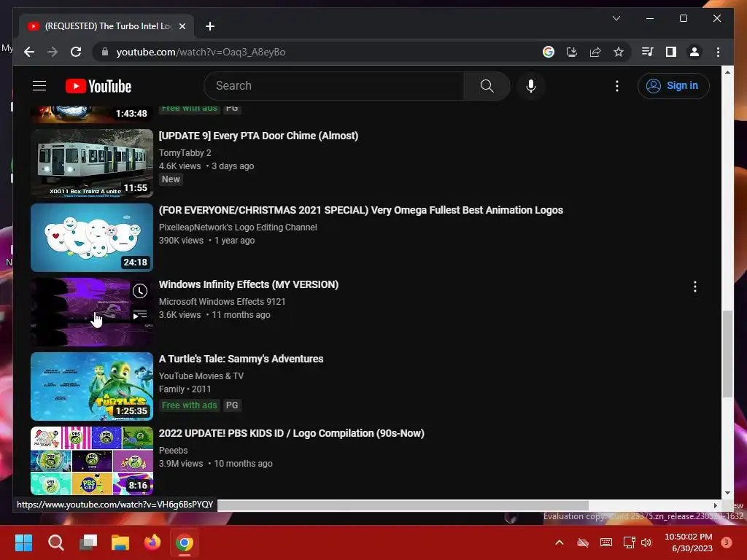The height and width of the screenshot is (560, 747).
Task: Open the tab search dropdown arrow
Action: point(616,18)
